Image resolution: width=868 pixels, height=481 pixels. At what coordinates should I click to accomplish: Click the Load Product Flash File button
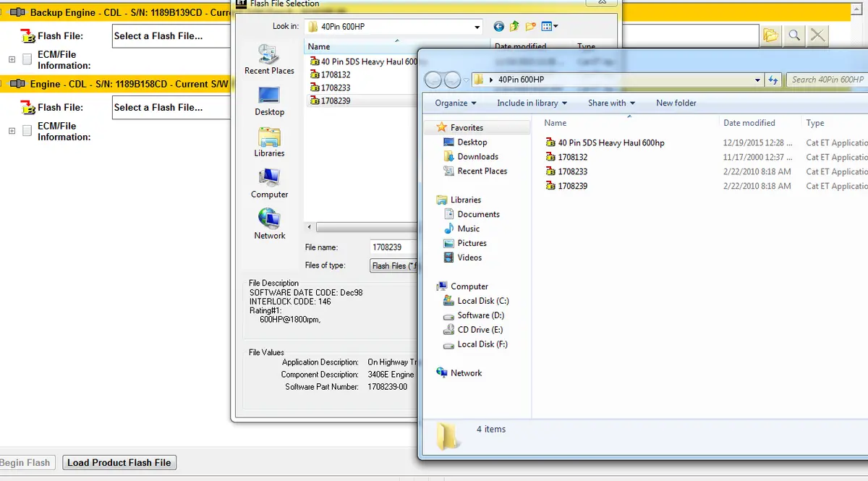(x=119, y=463)
